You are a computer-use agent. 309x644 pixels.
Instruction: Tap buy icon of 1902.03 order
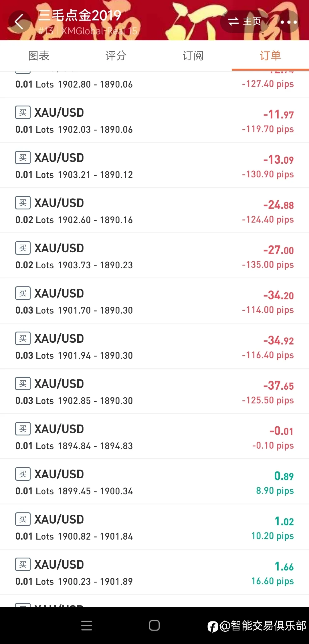(x=23, y=112)
